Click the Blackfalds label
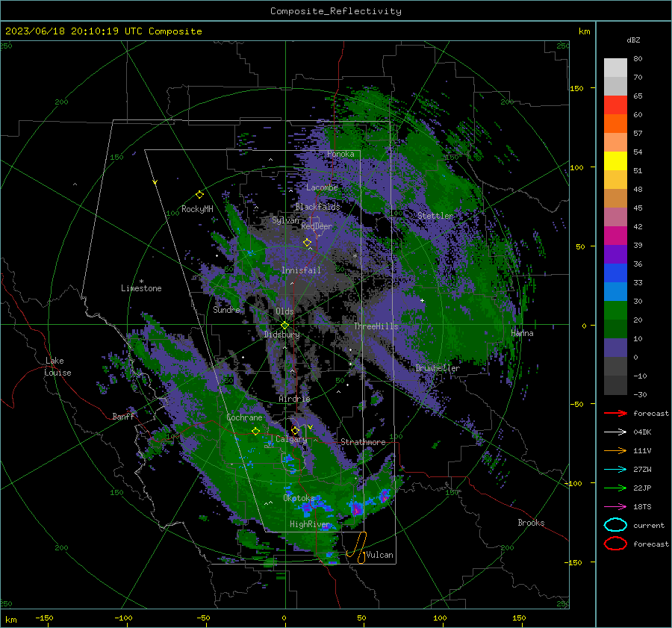 pyautogui.click(x=317, y=207)
